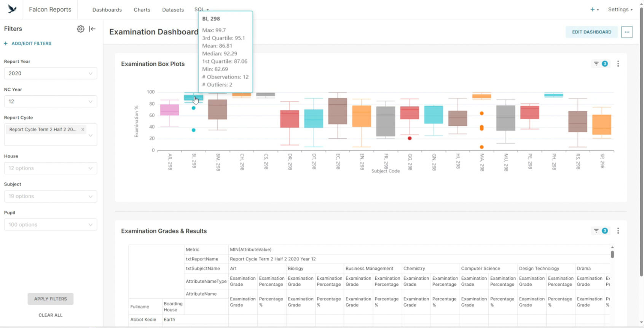Click the results table vertical scrollbar
Viewport: 644px width, 328px height.
pyautogui.click(x=612, y=254)
